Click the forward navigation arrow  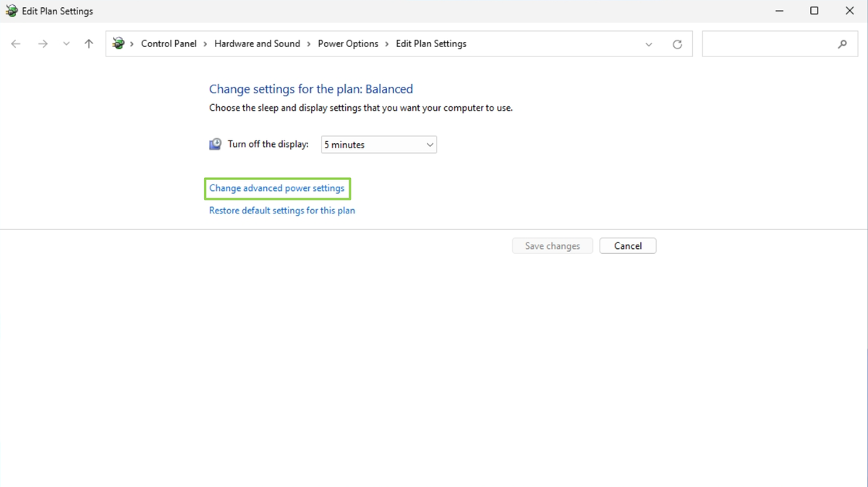click(43, 43)
